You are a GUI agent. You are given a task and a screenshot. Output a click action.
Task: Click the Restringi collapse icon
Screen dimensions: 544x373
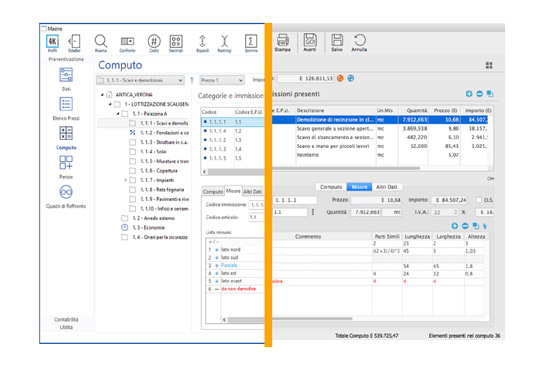pos(224,43)
